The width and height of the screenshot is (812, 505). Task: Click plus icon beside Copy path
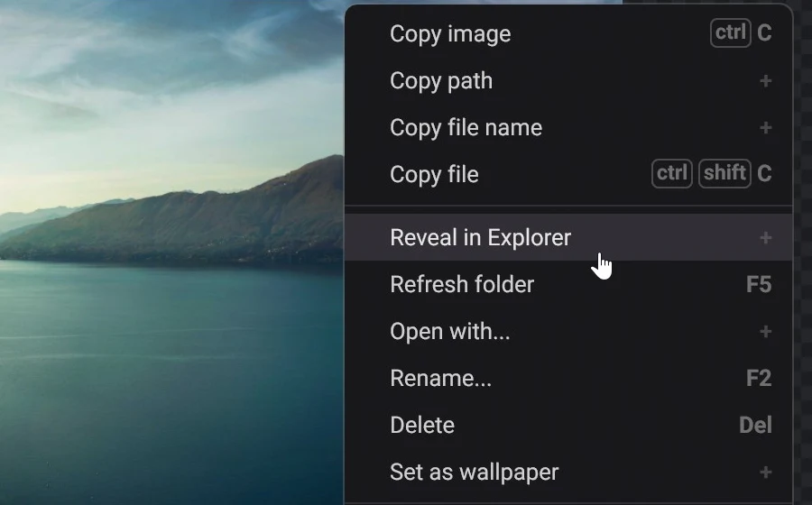click(x=765, y=81)
